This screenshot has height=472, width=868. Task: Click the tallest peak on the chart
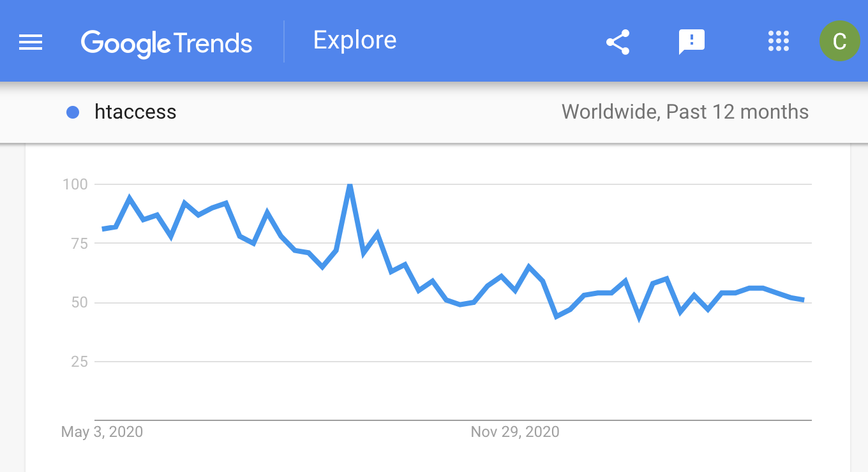click(349, 185)
